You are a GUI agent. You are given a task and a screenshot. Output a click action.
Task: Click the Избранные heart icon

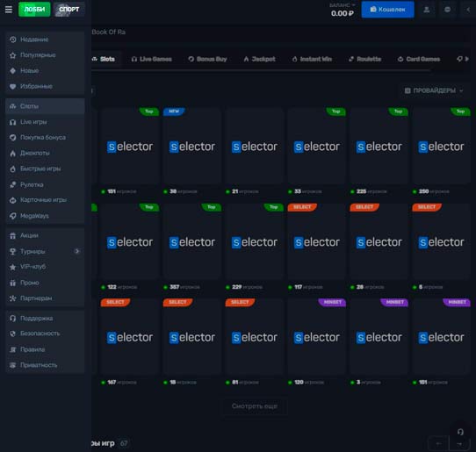point(13,87)
